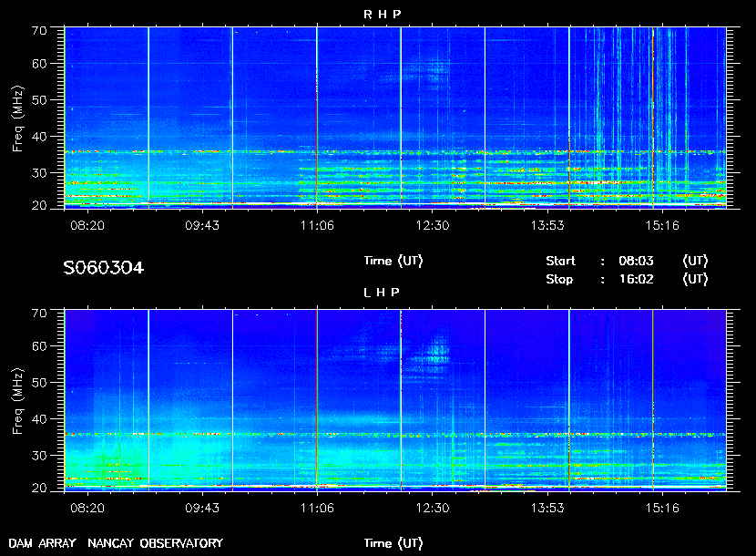This screenshot has width=756, height=556.
Task: Click the 09:43 time tick under RHP plot
Action: tap(202, 225)
